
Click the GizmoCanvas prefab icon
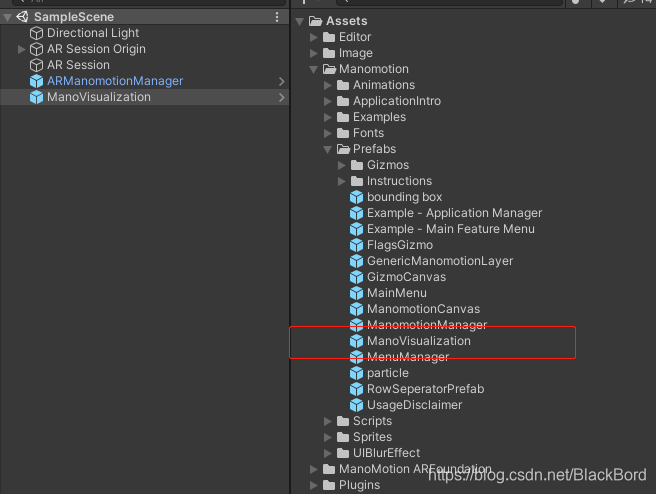coord(356,277)
